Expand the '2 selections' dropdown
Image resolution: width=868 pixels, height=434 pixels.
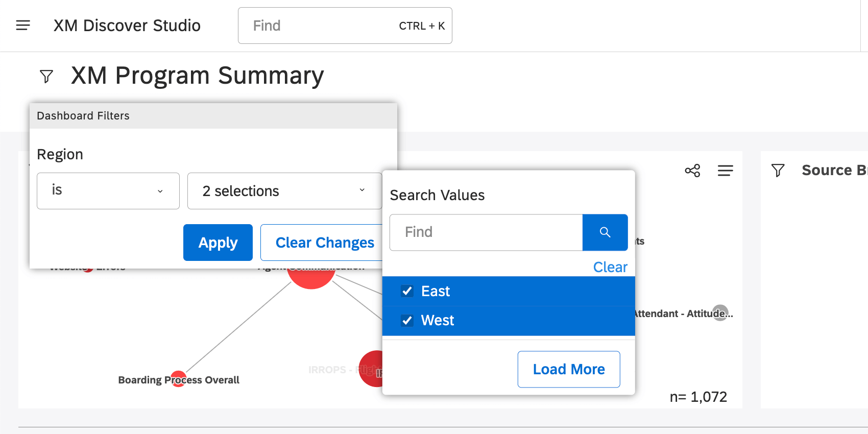click(x=284, y=191)
